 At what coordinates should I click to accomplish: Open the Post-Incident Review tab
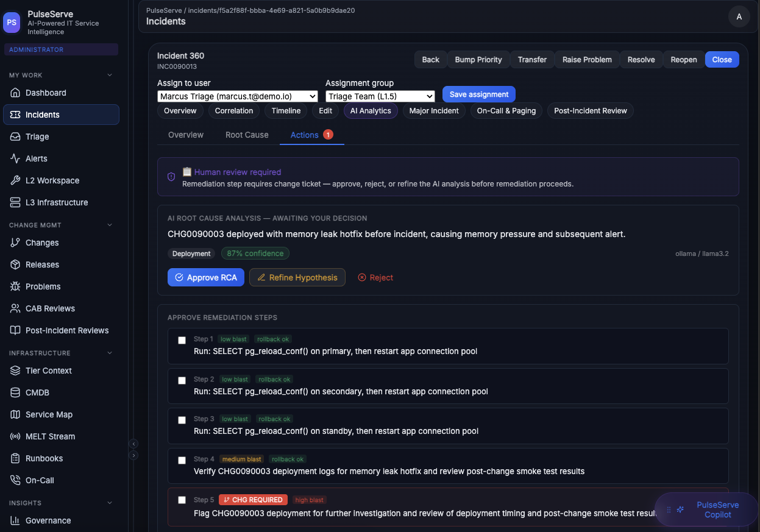591,111
